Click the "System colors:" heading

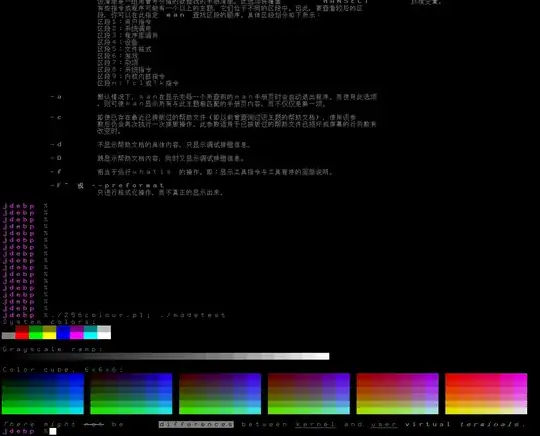pos(49,322)
